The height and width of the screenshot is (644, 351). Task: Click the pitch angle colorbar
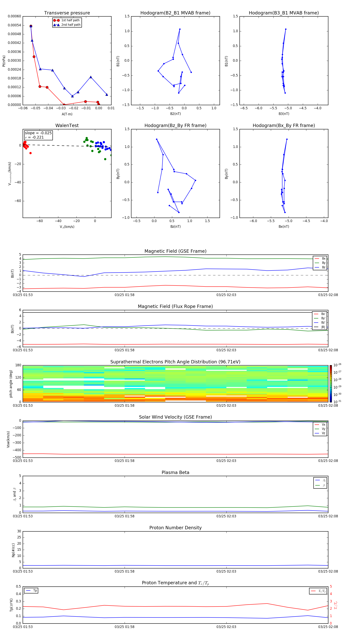point(331,383)
